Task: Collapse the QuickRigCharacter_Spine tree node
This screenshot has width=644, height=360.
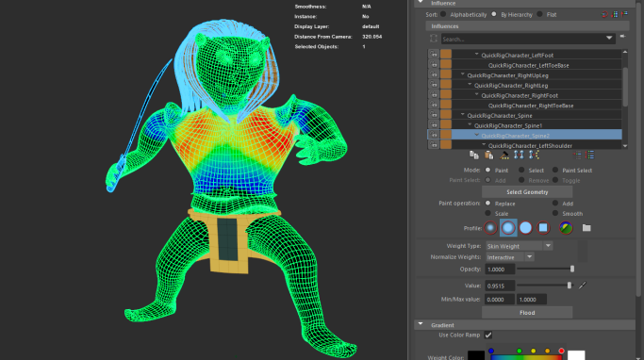Action: tap(463, 115)
